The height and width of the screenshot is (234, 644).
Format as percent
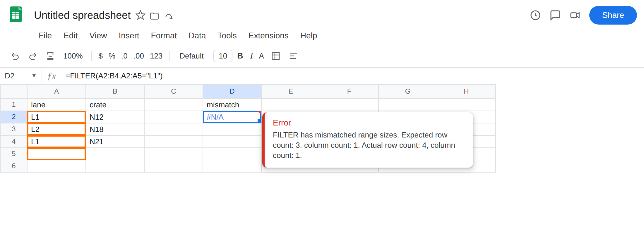click(112, 56)
